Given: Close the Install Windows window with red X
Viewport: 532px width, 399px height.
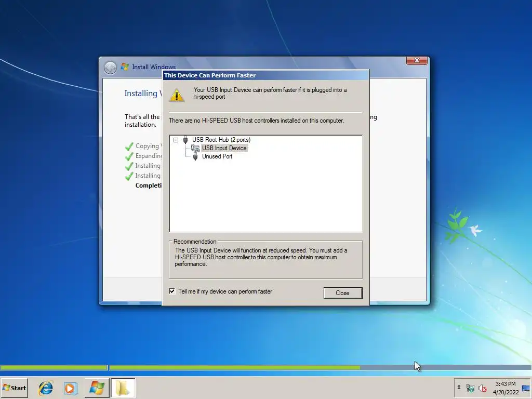Looking at the screenshot, I should 417,60.
